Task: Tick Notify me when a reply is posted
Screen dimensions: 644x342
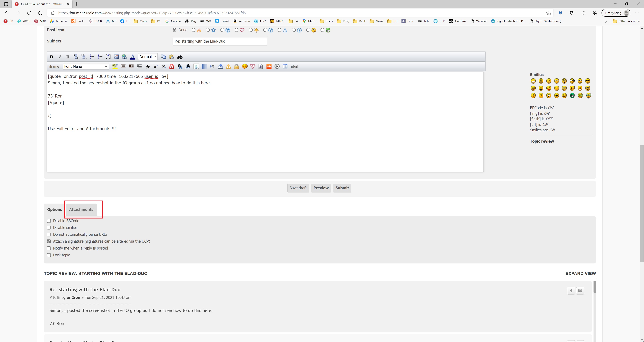Action: click(49, 248)
